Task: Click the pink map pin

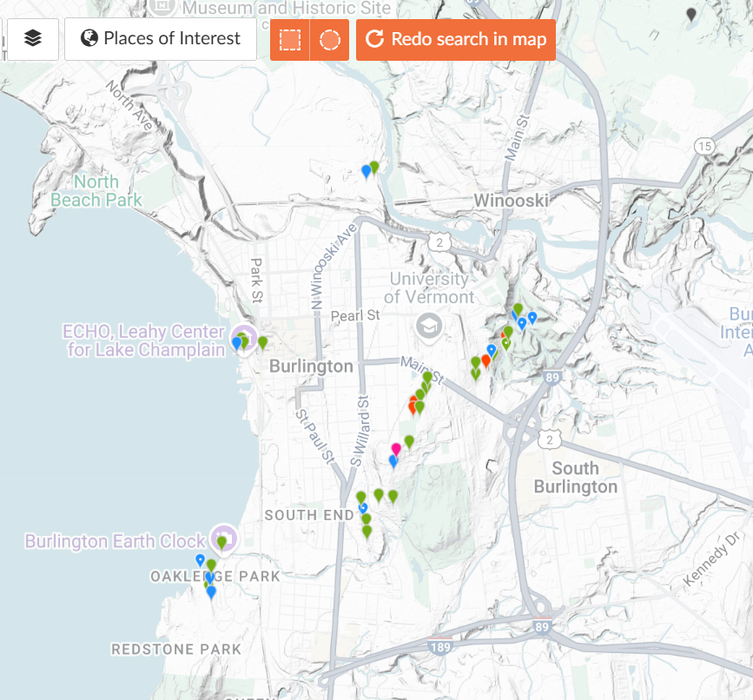Action: point(396,449)
